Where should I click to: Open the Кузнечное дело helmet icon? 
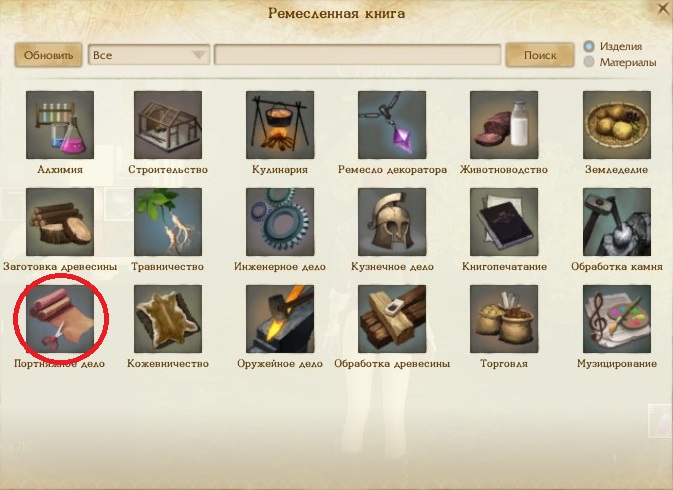coord(392,222)
